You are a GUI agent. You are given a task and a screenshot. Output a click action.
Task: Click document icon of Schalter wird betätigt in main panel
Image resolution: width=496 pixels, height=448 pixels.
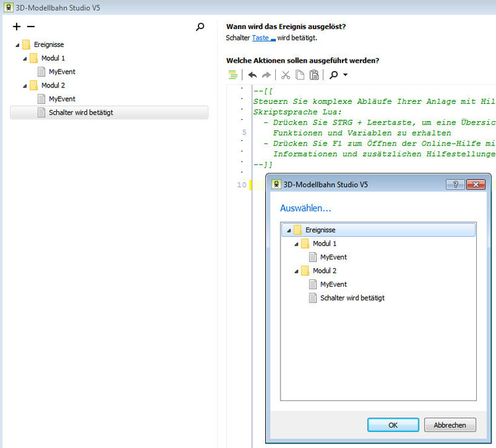(41, 112)
